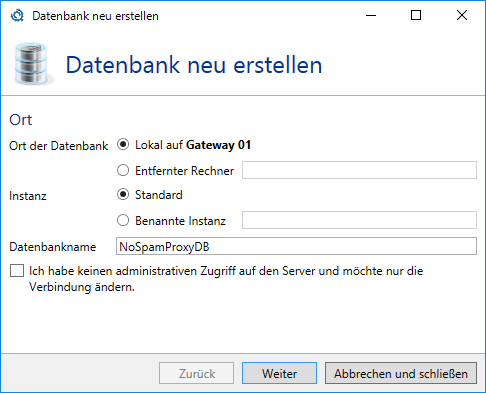Screen dimensions: 486x393
Task: Click the NoSpamProxy icon in the title bar
Action: pyautogui.click(x=17, y=15)
